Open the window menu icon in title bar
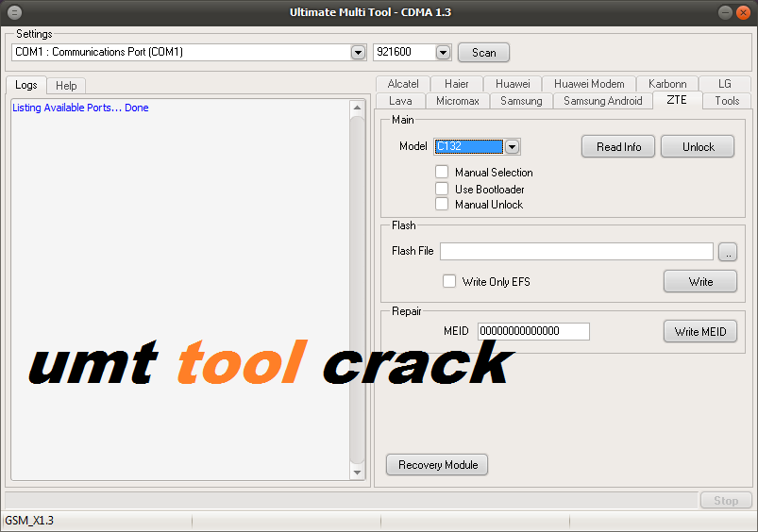The height and width of the screenshot is (532, 758). pyautogui.click(x=14, y=12)
